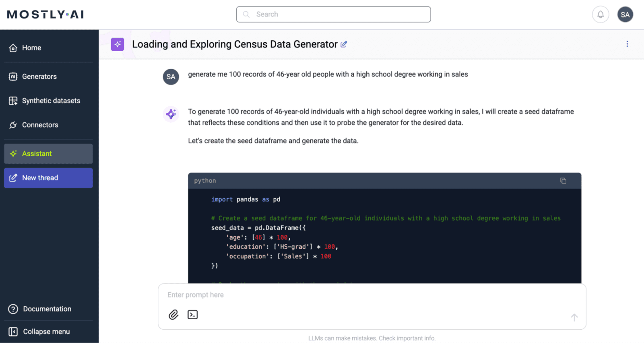Send the prompt with arrow button
Screen dimensions: 644x343
pyautogui.click(x=574, y=317)
